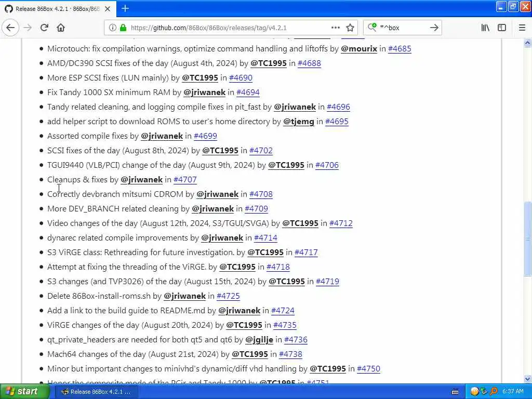Select text 'Cleanups & fixes'
The height and width of the screenshot is (399, 532).
(x=77, y=179)
